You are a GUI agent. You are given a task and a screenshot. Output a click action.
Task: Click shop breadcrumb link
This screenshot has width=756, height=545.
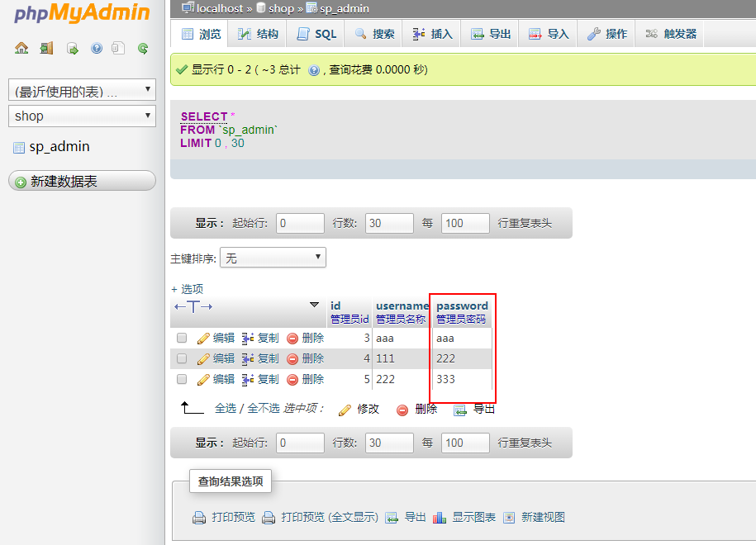click(281, 9)
